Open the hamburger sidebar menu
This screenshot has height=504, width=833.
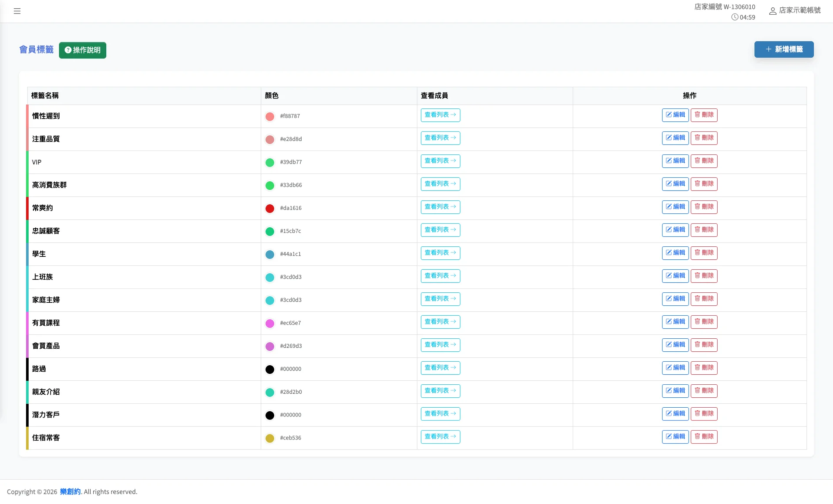coord(17,11)
